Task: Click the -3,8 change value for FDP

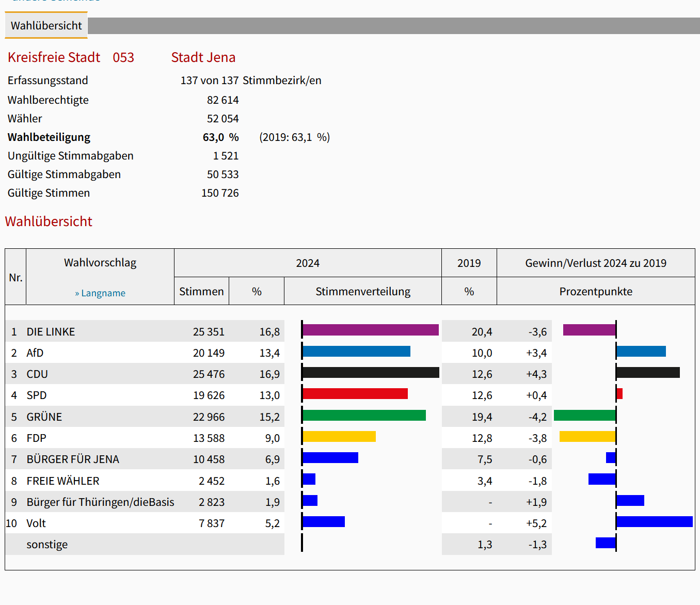Action: pos(537,438)
